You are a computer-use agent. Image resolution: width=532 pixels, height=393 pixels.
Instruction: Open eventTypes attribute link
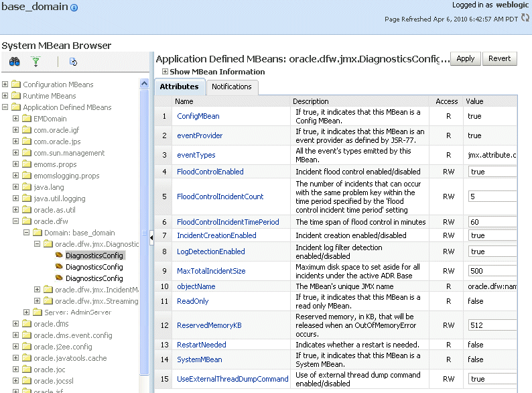(x=196, y=155)
